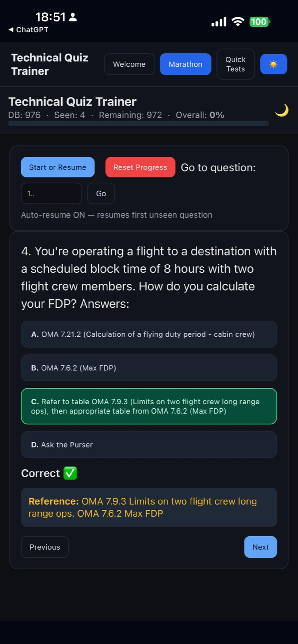
Task: Tap the 100 battery indicator
Action: (x=259, y=22)
